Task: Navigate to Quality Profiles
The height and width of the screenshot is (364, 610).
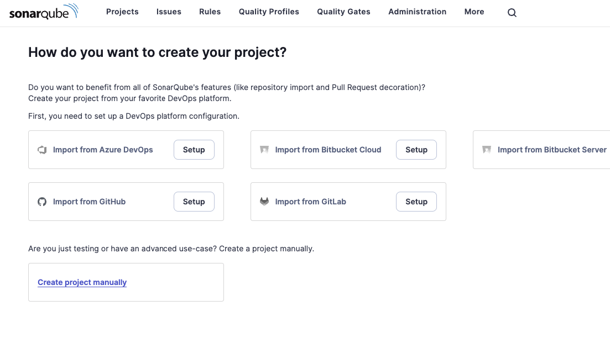Action: pyautogui.click(x=269, y=12)
